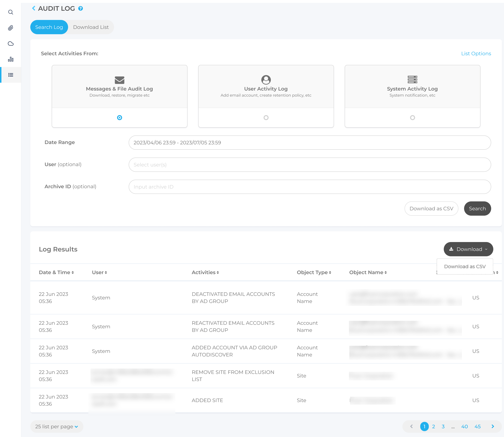The height and width of the screenshot is (437, 504).
Task: Select User Activity Log radio button
Action: point(266,118)
